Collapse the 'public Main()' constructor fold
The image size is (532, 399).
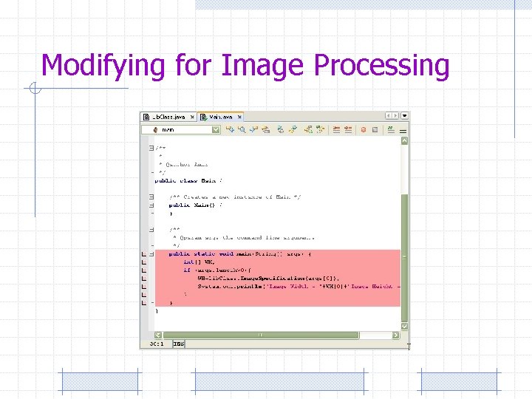click(x=151, y=205)
